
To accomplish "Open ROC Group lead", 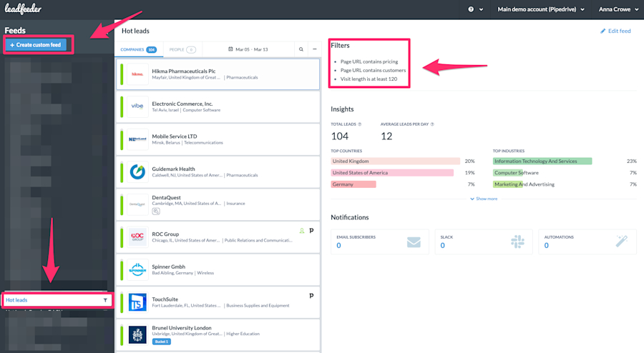I will coord(218,237).
